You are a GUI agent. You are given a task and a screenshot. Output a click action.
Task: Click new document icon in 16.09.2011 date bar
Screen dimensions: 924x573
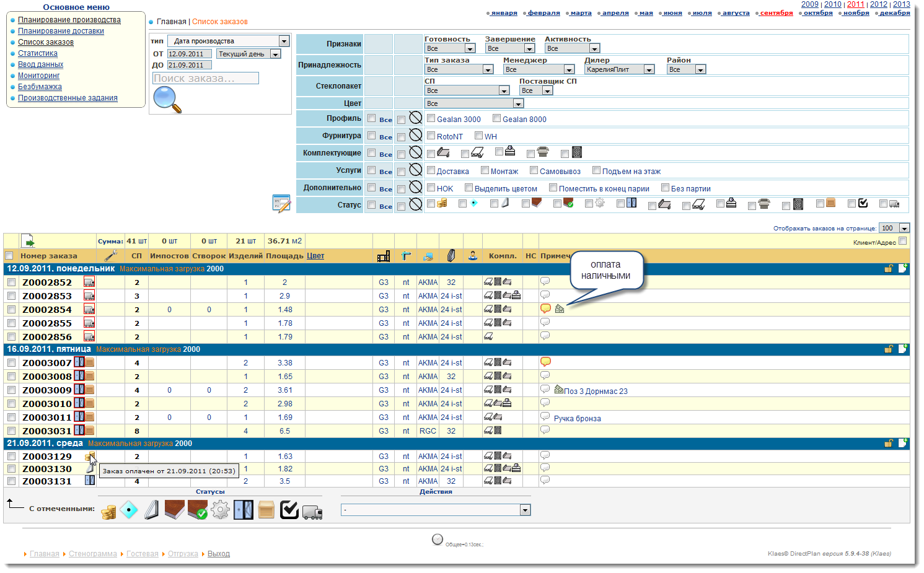[903, 349]
